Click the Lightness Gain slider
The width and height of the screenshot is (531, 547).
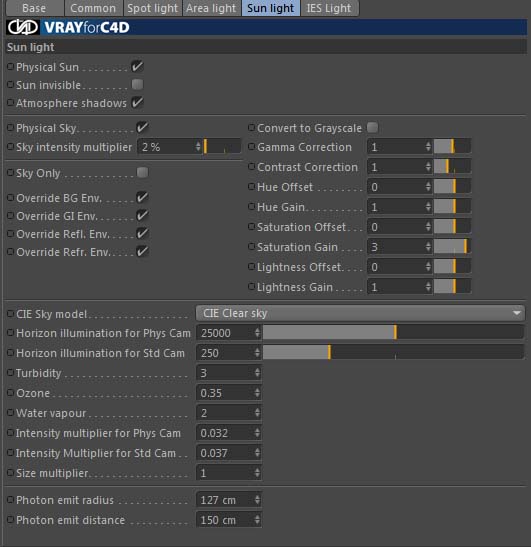(x=453, y=287)
